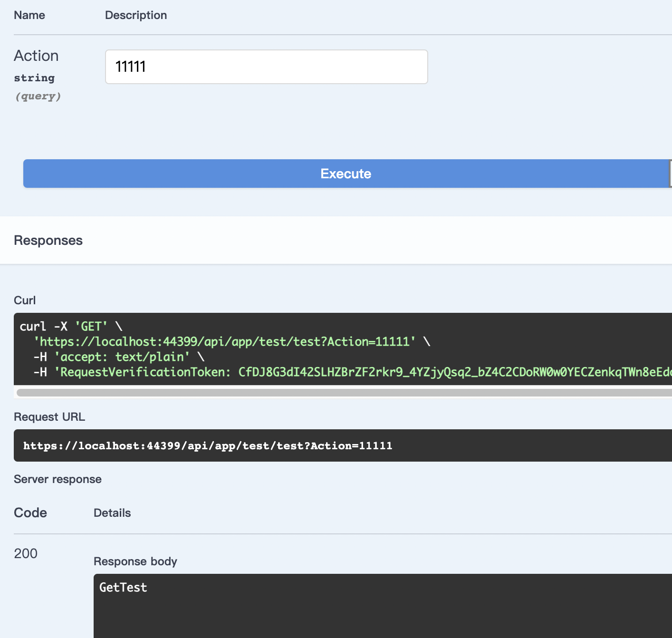
Task: Click the string type label
Action: pos(34,78)
